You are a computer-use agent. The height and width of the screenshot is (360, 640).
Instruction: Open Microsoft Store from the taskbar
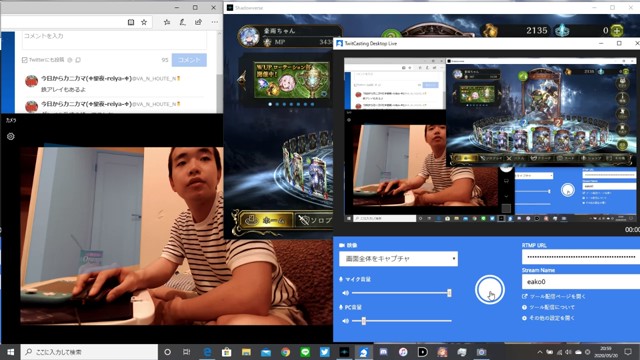click(x=227, y=352)
